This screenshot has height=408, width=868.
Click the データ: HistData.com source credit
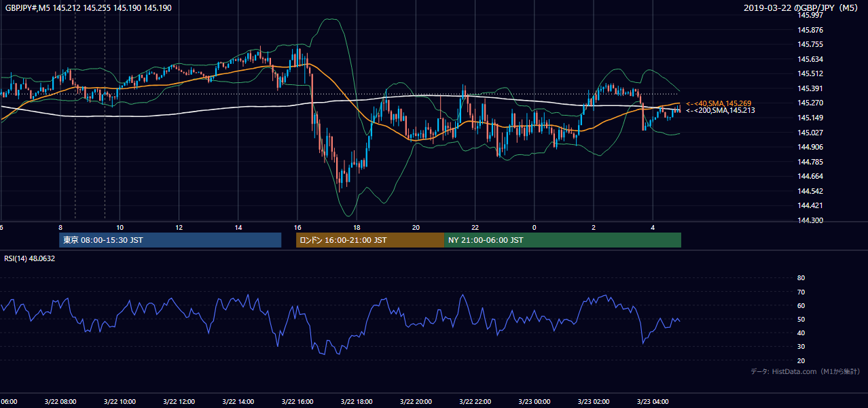point(806,371)
